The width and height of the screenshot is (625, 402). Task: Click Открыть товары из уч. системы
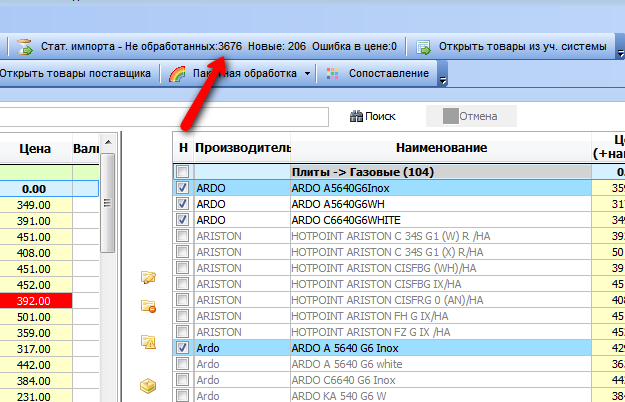512,47
